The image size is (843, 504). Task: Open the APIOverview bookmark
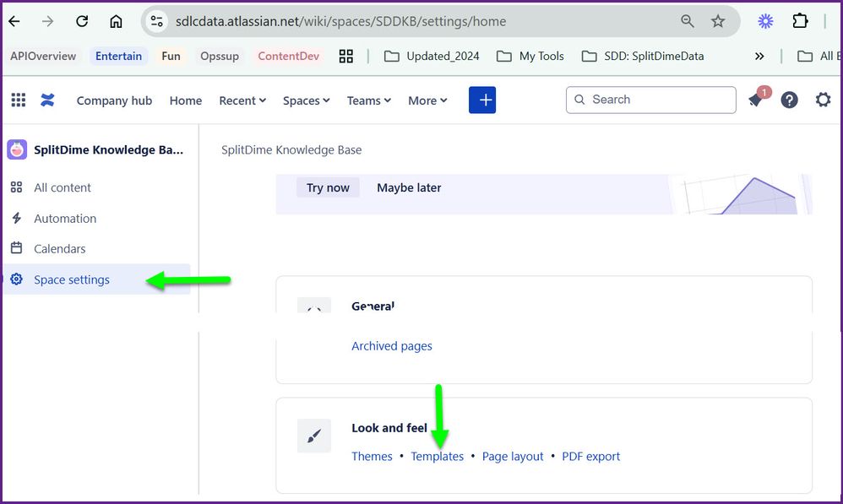coord(43,56)
